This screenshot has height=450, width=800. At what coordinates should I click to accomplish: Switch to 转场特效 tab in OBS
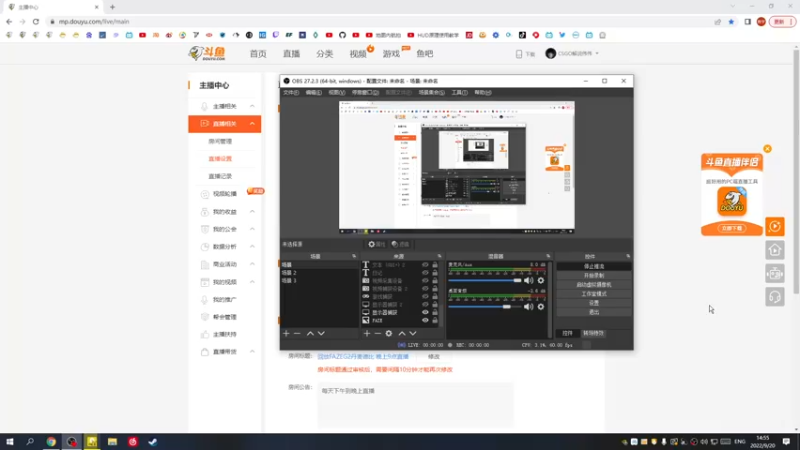click(593, 333)
